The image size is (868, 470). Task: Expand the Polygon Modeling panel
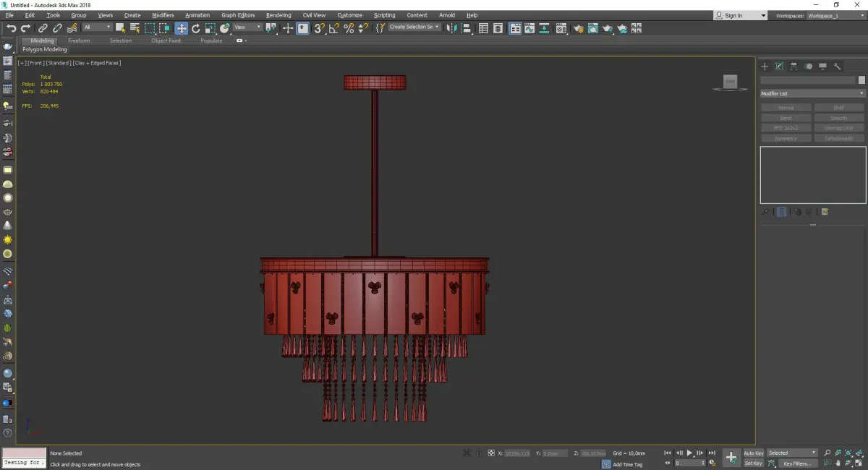click(x=45, y=49)
